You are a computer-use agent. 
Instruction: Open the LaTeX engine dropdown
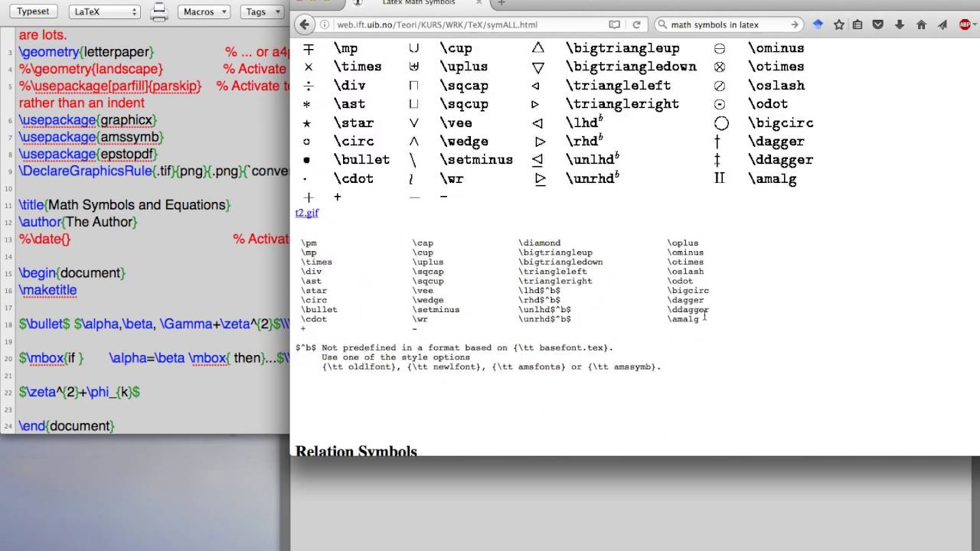coord(104,11)
